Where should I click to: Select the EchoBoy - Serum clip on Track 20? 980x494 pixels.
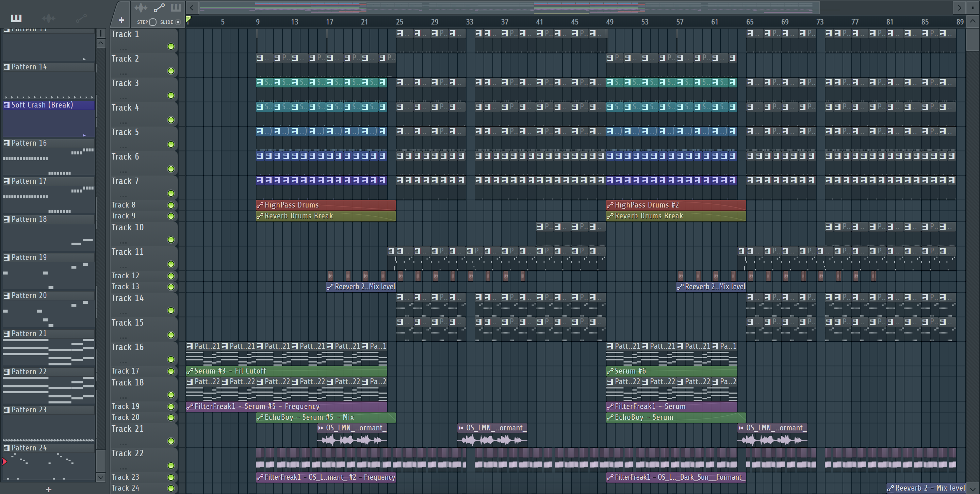(676, 417)
